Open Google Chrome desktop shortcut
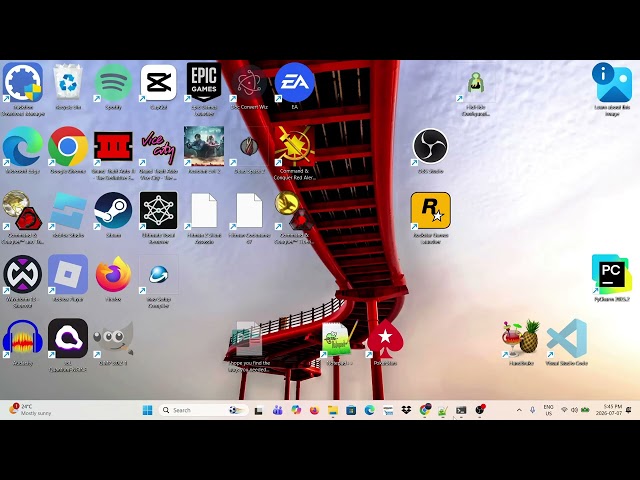The width and height of the screenshot is (640, 480). coord(68,147)
